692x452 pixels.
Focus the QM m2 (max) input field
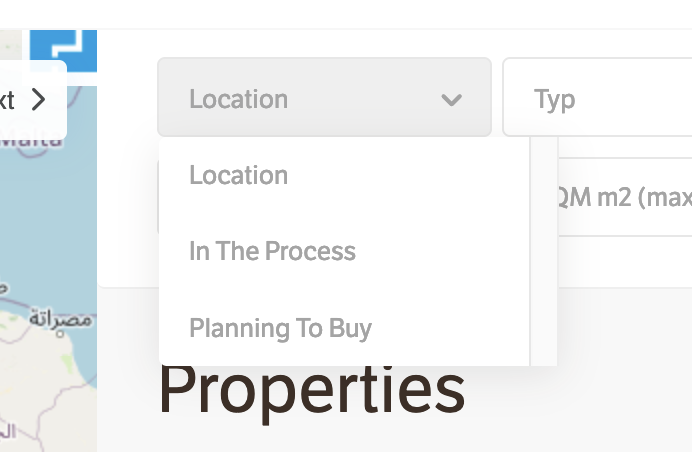(622, 197)
